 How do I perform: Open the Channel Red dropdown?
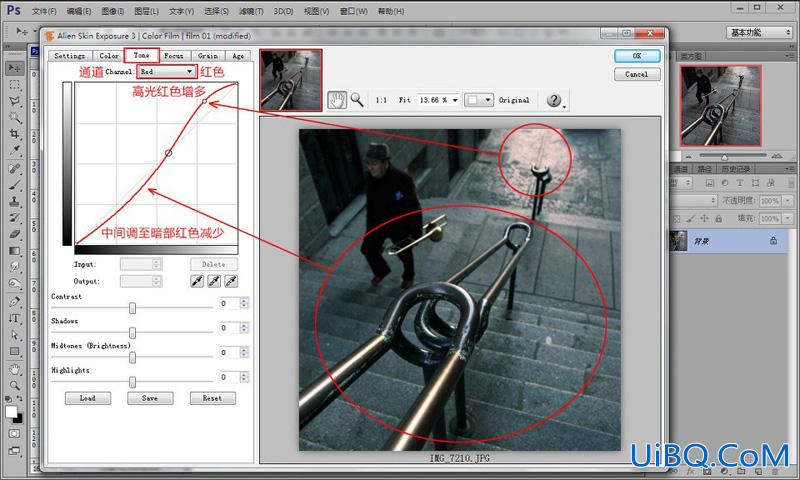click(166, 71)
